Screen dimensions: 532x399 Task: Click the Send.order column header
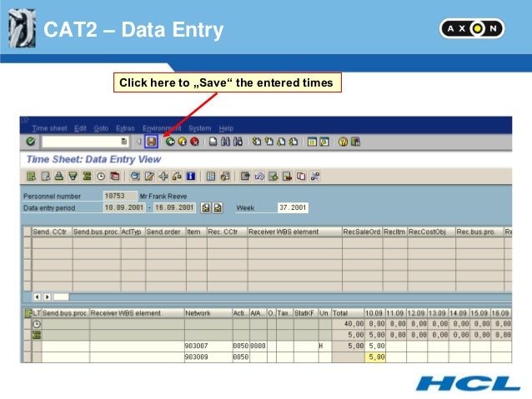166,232
